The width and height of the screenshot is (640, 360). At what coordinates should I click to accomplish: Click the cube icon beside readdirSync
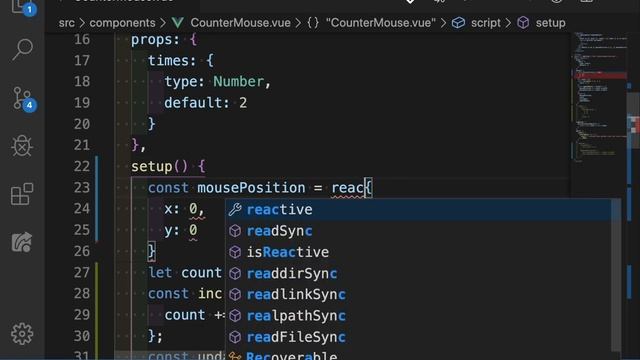click(x=235, y=273)
